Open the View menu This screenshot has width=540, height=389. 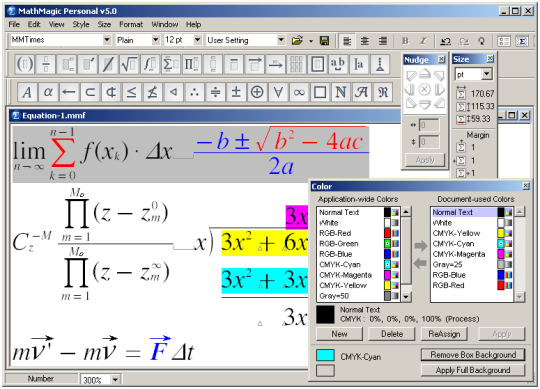(56, 24)
